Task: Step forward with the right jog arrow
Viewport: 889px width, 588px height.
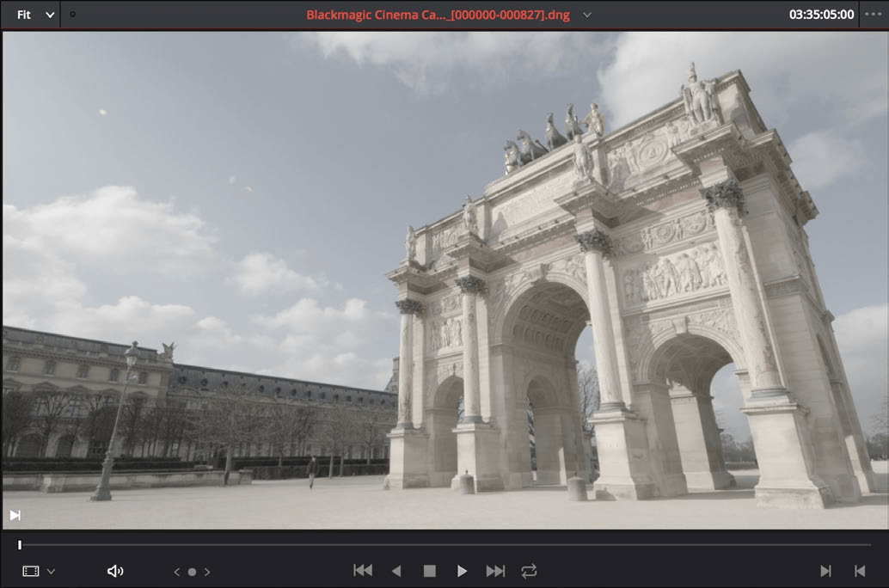Action: click(x=207, y=572)
